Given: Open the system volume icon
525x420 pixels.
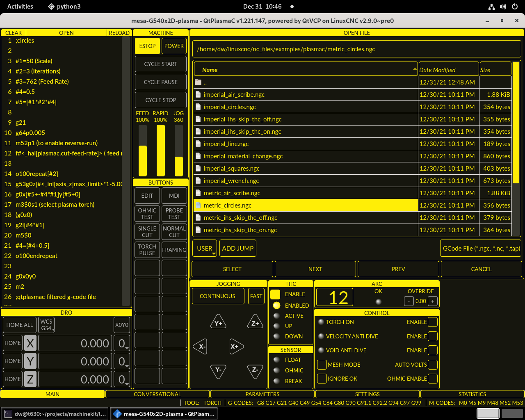Looking at the screenshot, I should click(x=503, y=7).
